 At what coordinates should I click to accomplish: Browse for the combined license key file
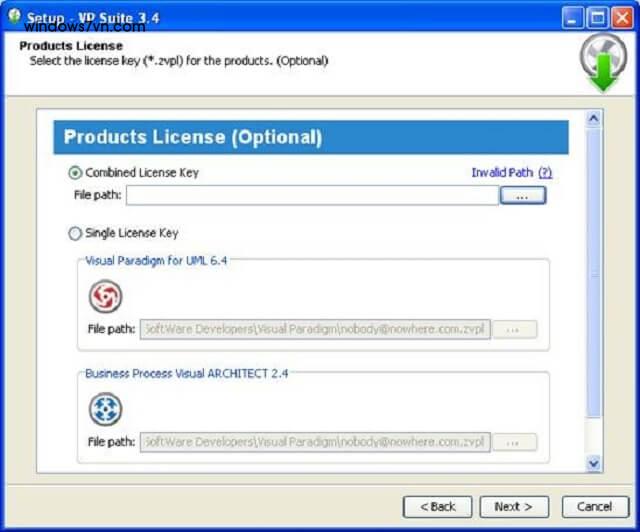pyautogui.click(x=523, y=195)
